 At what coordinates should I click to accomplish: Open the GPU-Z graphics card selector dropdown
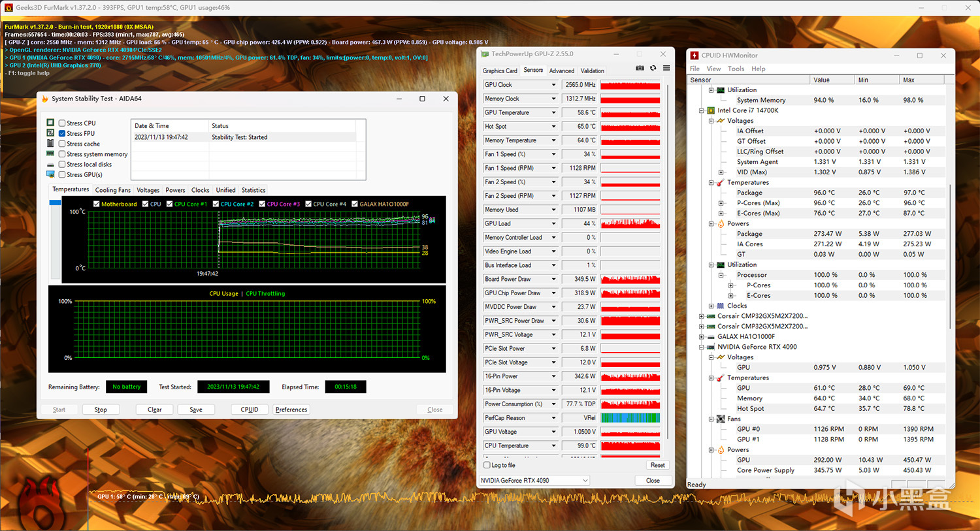coord(534,480)
